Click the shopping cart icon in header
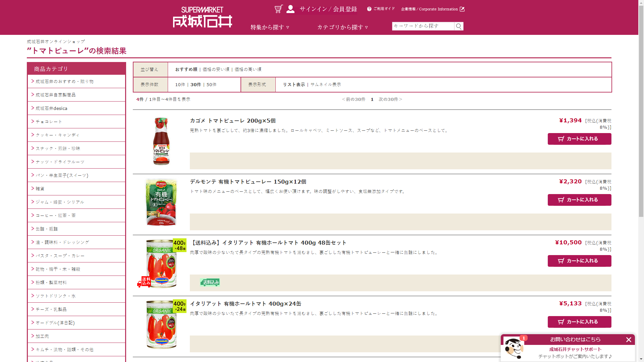Screen dimensions: 644x362 coord(278,9)
